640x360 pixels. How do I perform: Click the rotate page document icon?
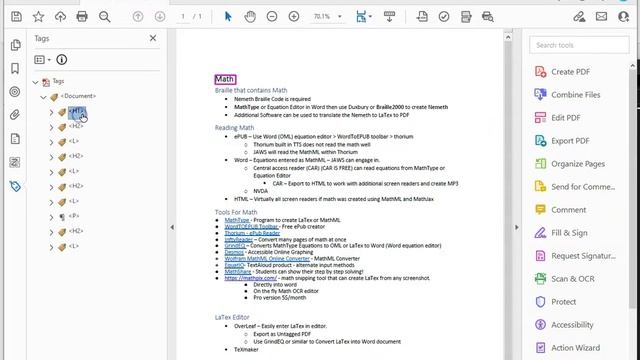pos(422,16)
